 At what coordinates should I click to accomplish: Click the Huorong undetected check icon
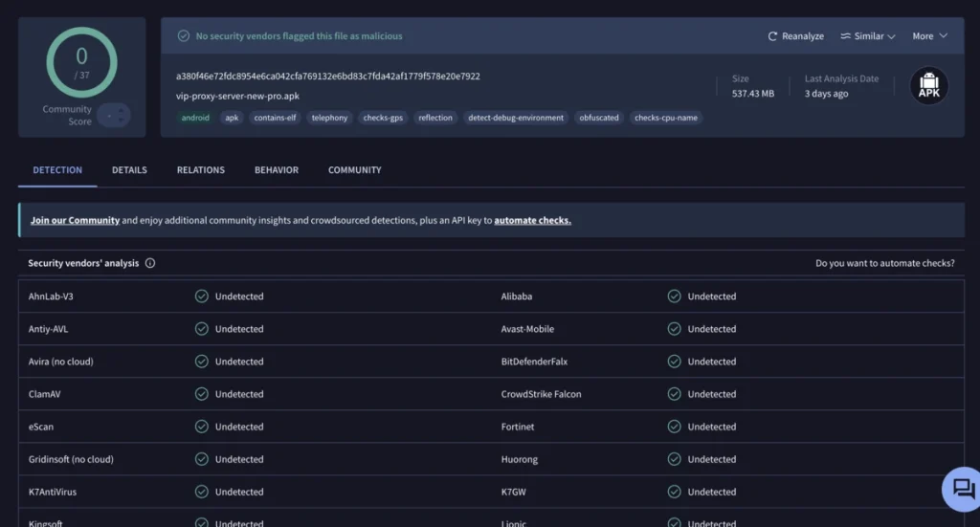coord(674,459)
